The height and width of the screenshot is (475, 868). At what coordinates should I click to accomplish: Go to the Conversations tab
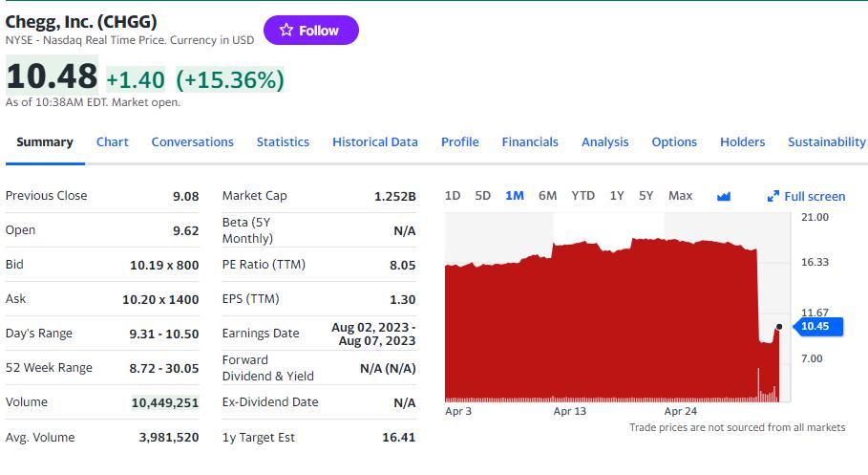point(193,141)
